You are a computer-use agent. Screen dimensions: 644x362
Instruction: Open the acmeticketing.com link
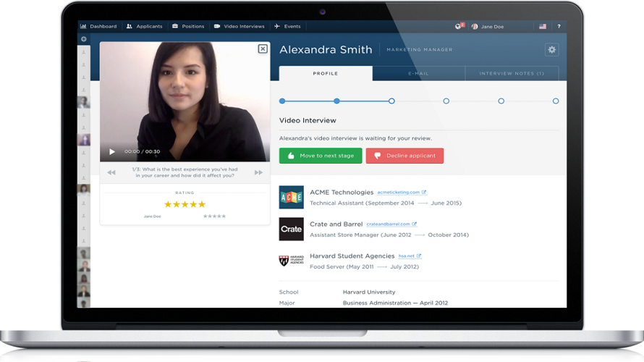pyautogui.click(x=402, y=193)
